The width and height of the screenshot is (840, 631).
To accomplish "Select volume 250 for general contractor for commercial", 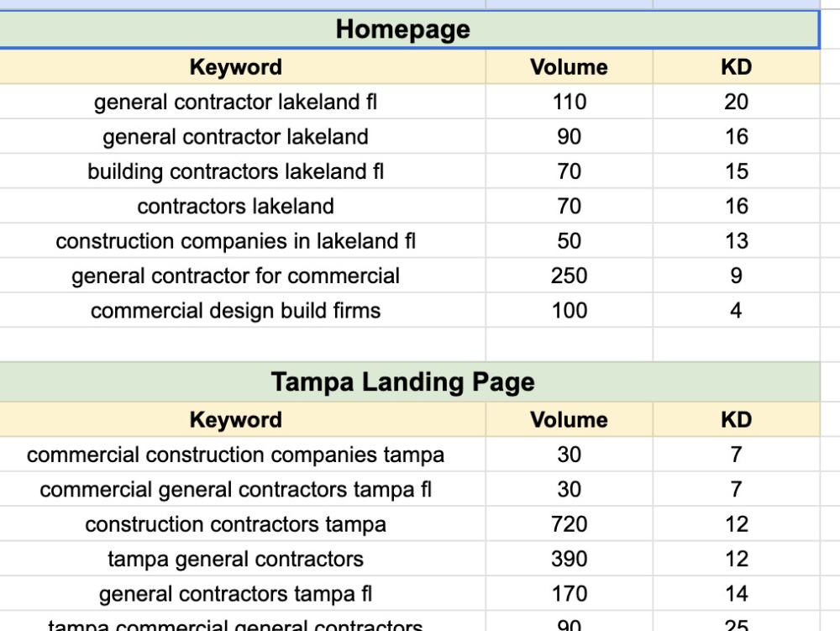I will 569,276.
